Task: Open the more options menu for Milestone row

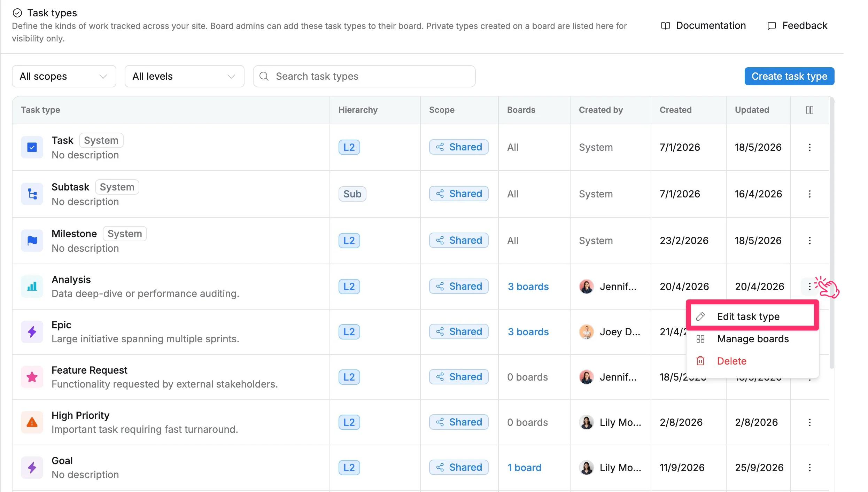Action: coord(809,241)
